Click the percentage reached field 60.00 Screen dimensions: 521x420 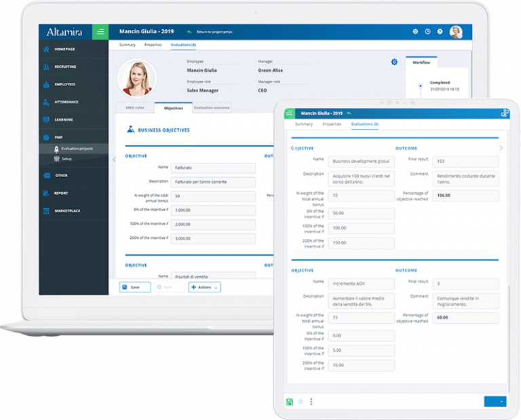[x=465, y=318]
